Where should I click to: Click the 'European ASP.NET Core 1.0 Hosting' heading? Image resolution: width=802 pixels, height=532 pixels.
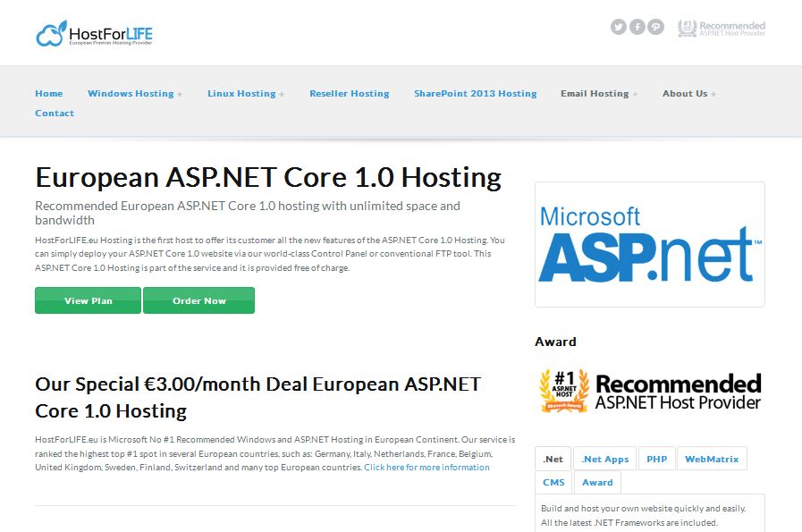tap(268, 178)
